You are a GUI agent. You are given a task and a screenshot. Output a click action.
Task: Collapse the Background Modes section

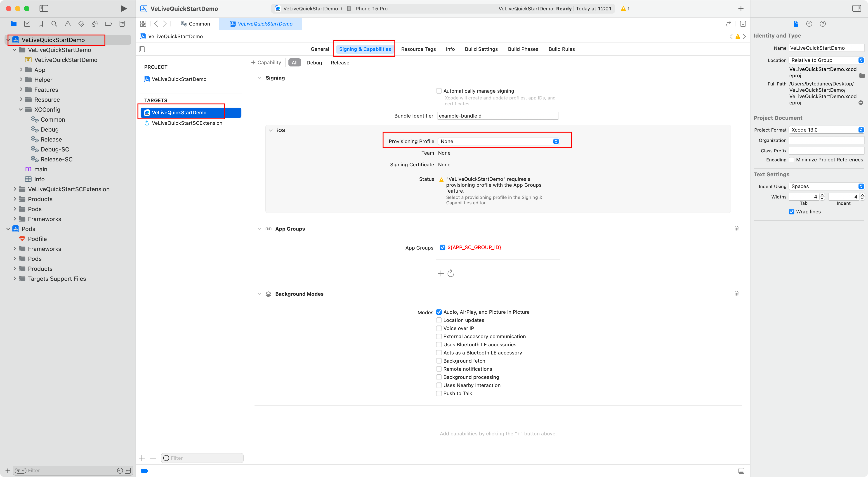[259, 294]
